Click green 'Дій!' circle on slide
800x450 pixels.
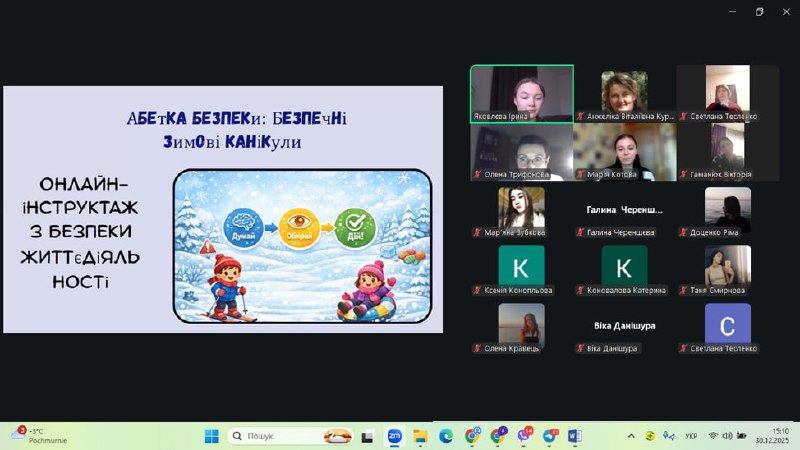(355, 228)
